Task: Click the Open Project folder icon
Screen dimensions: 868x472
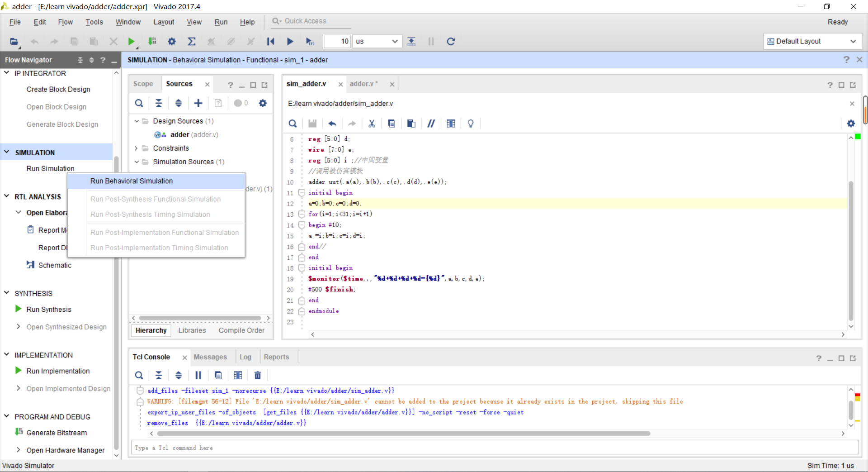Action: pyautogui.click(x=14, y=42)
